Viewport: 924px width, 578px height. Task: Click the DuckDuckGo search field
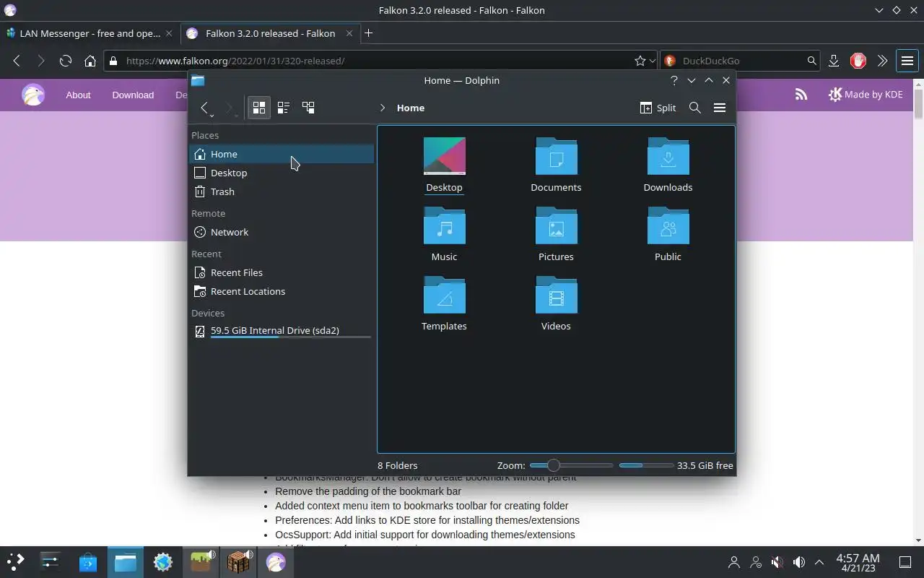[742, 61]
